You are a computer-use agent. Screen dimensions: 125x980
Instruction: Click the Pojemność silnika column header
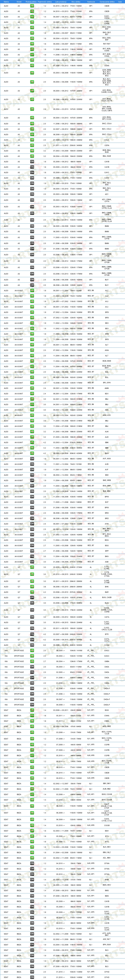click(x=45, y=2)
